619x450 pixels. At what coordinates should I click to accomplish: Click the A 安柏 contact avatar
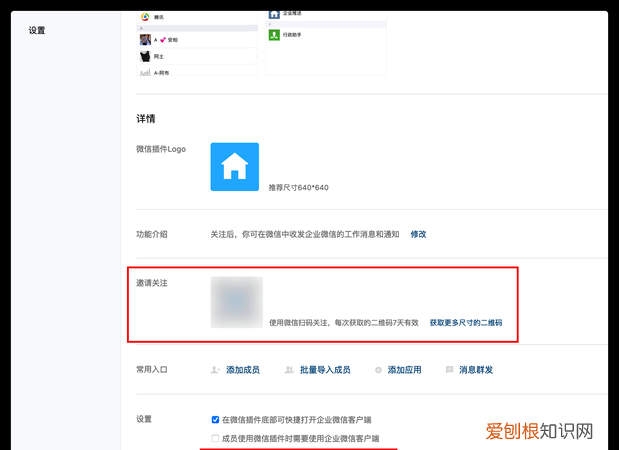[145, 39]
